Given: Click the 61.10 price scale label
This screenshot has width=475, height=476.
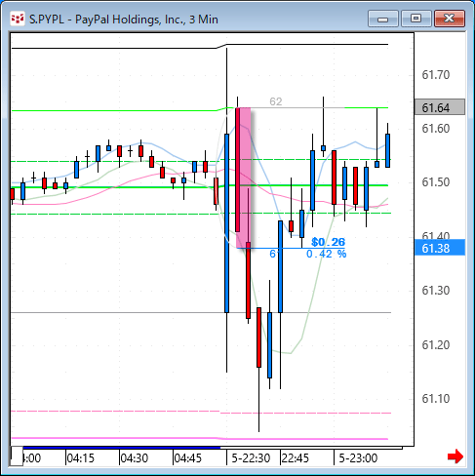Looking at the screenshot, I should coord(436,398).
